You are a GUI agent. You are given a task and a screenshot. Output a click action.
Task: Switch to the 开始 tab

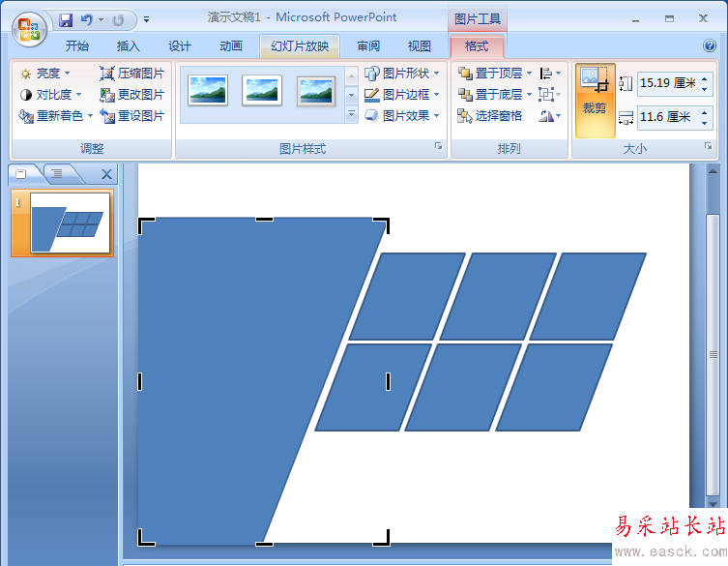[77, 46]
